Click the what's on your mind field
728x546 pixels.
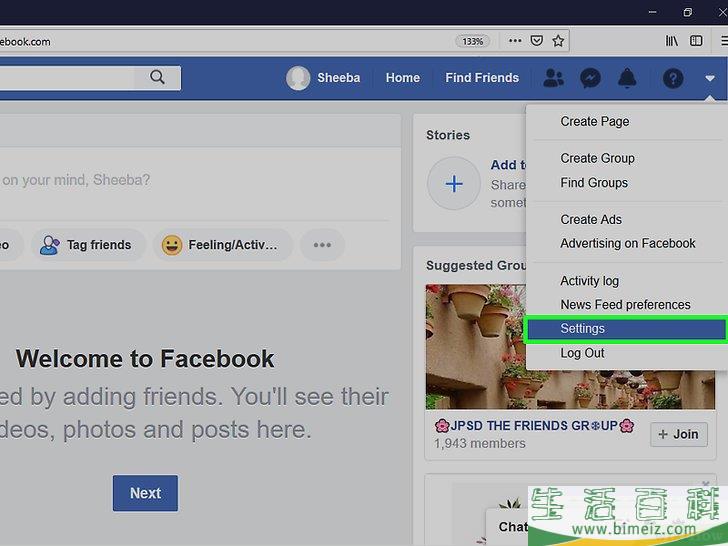[76, 180]
